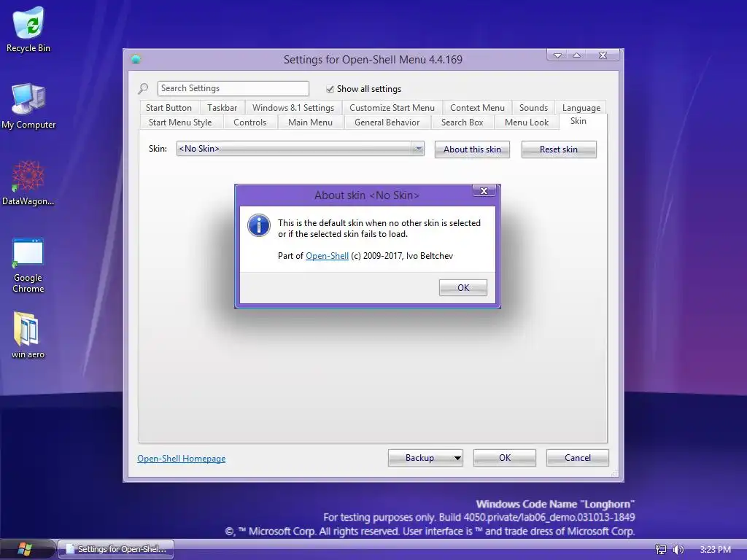This screenshot has width=747, height=560.
Task: Switch to the Start Menu Style tab
Action: coord(180,122)
